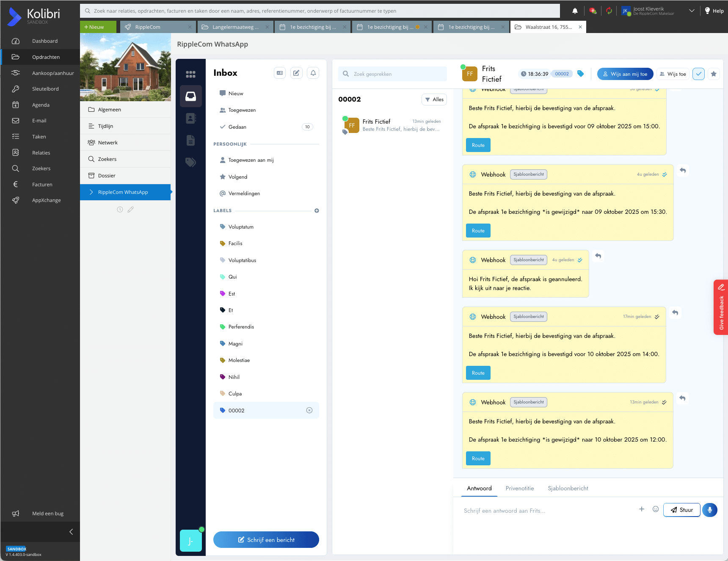The width and height of the screenshot is (728, 561).
Task: Mark conversation as done with checkmark button
Action: [x=698, y=74]
